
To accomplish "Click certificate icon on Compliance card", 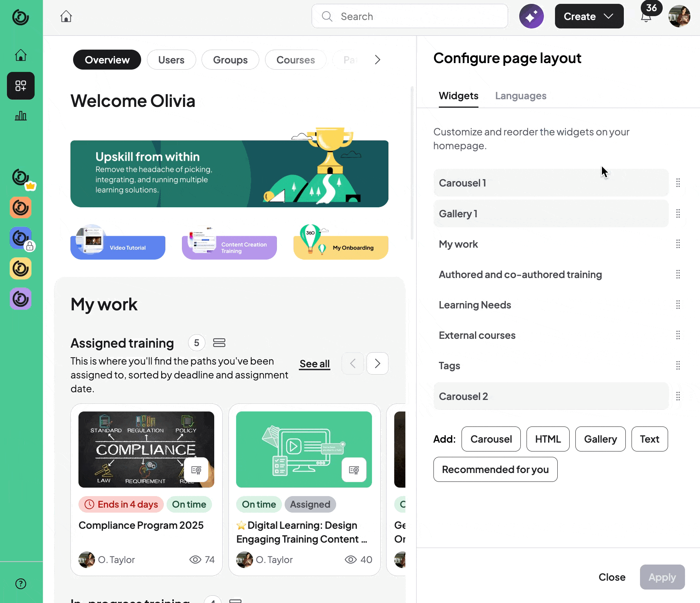I will 196,470.
